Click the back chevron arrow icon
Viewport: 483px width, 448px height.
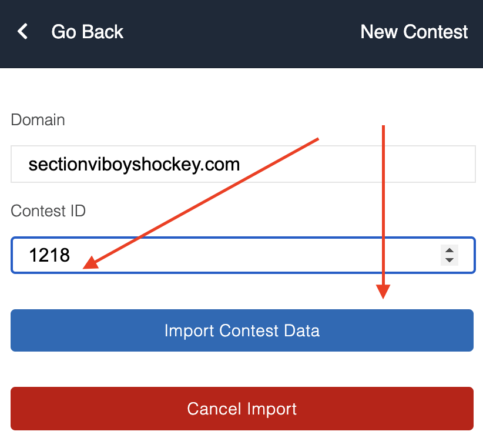pos(23,32)
